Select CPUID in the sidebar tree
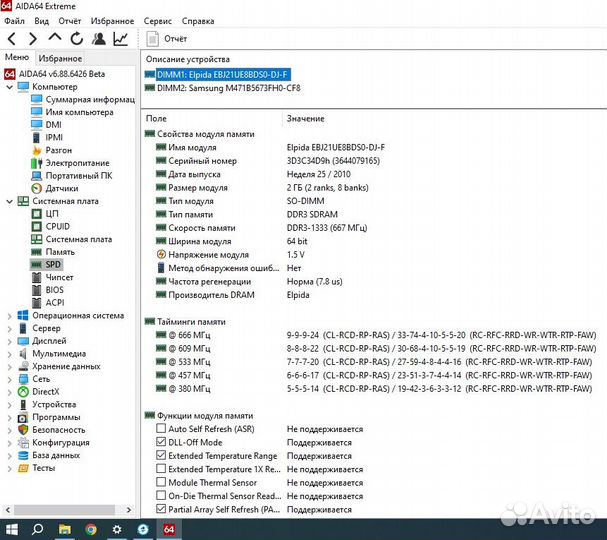607x540 pixels. point(59,226)
